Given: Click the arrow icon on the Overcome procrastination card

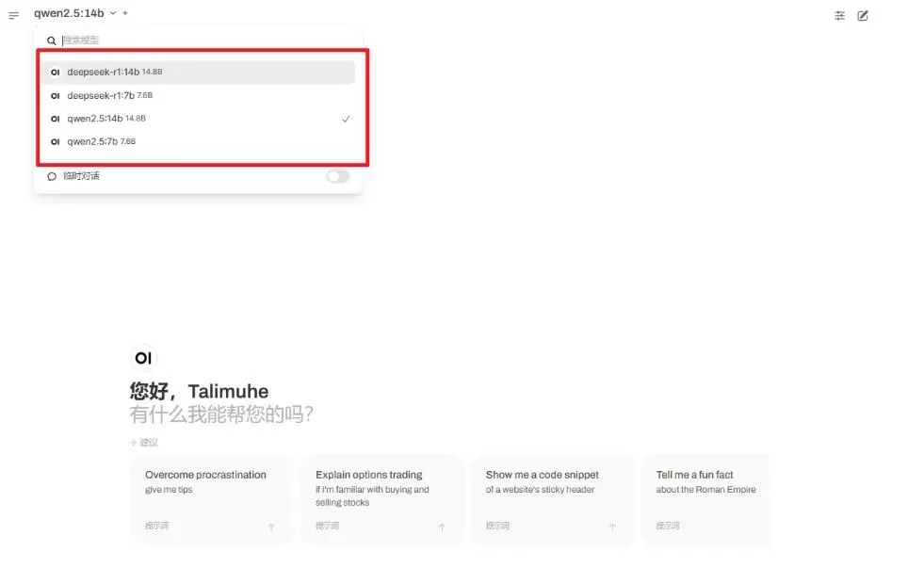Looking at the screenshot, I should [x=271, y=527].
